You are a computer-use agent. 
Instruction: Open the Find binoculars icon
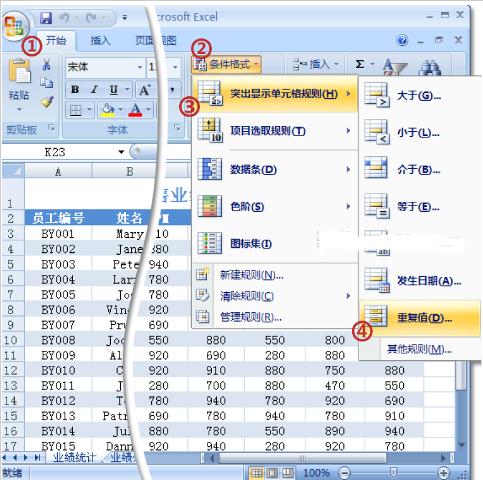[x=430, y=68]
